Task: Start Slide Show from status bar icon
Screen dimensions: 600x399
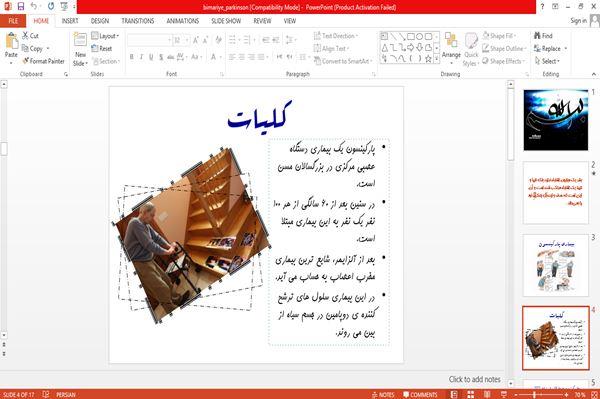Action: (x=504, y=394)
